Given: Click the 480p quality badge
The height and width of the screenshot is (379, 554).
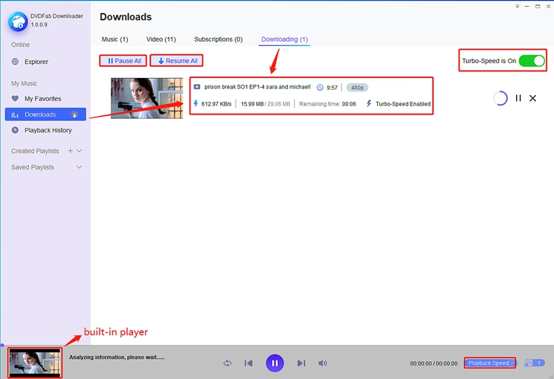Looking at the screenshot, I should pyautogui.click(x=357, y=87).
